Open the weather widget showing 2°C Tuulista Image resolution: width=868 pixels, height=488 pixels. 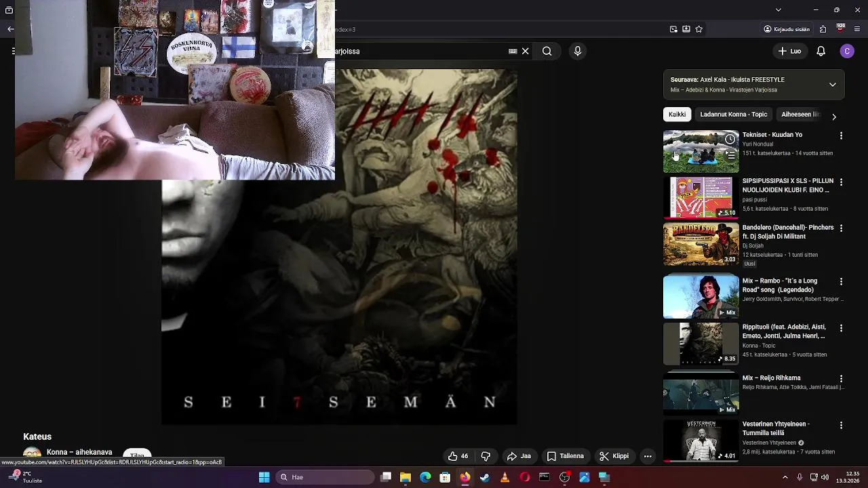pos(26,477)
